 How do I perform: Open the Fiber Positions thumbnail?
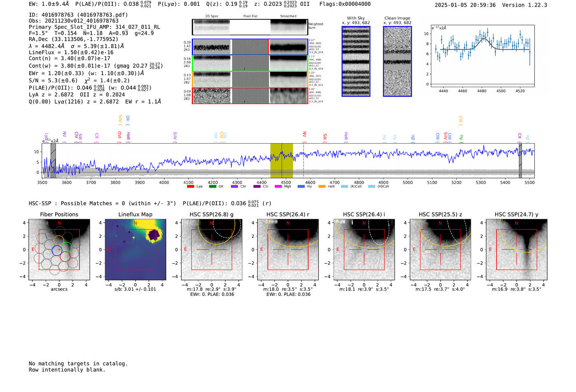(59, 250)
